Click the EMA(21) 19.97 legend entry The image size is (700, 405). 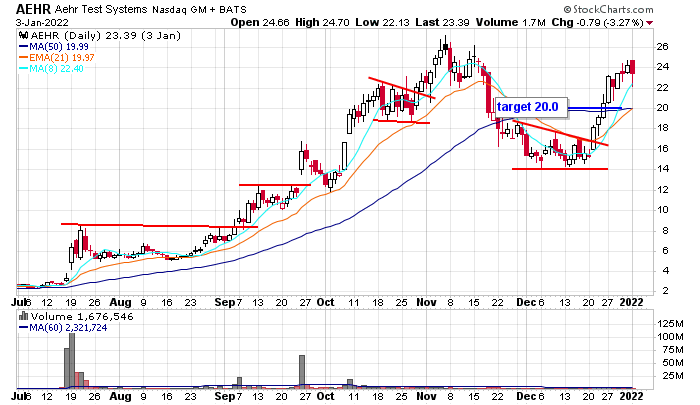(56, 58)
